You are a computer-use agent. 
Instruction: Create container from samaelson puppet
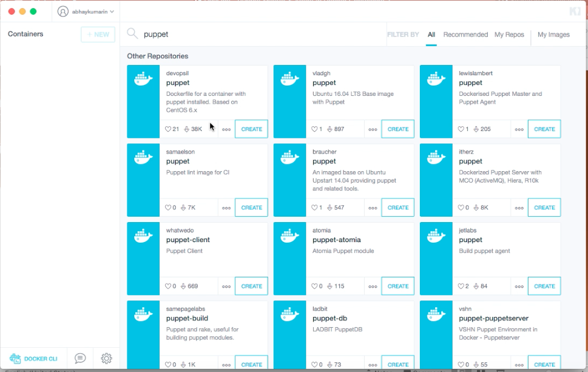(x=252, y=208)
